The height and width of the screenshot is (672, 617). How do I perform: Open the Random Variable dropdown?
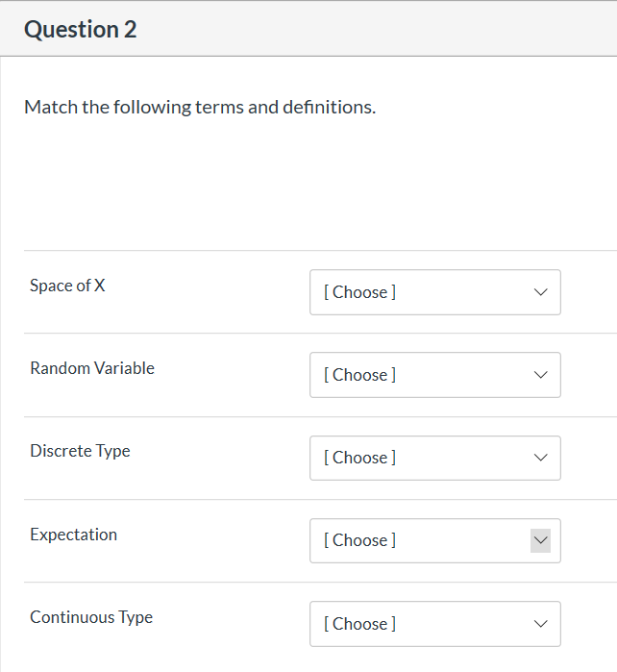coord(435,375)
